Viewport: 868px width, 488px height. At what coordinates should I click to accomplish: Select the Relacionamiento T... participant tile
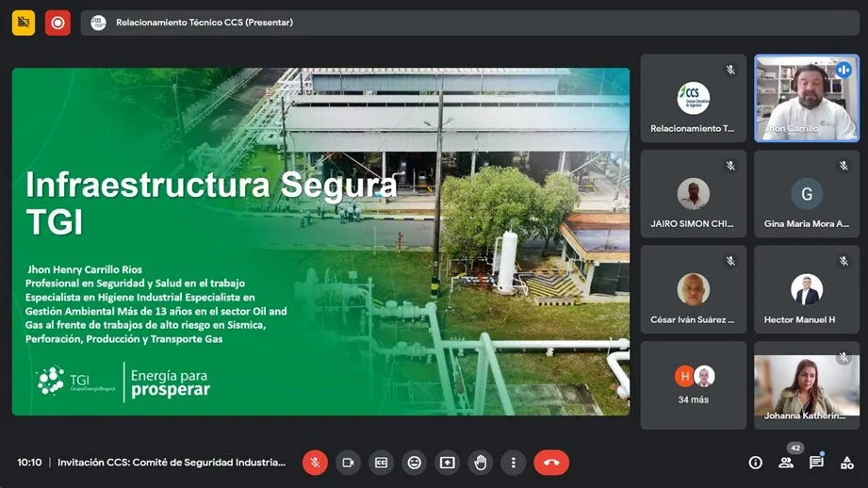693,98
